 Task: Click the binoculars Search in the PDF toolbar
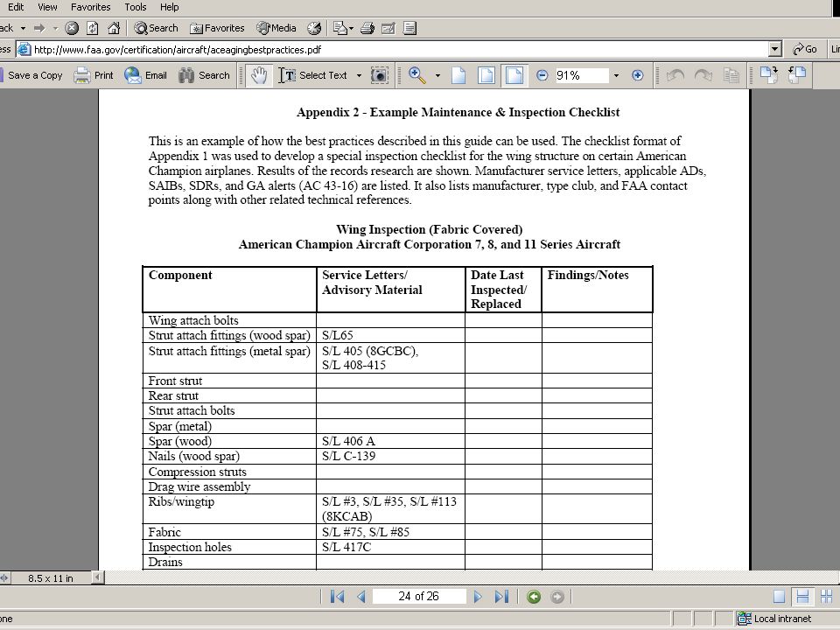[x=204, y=75]
